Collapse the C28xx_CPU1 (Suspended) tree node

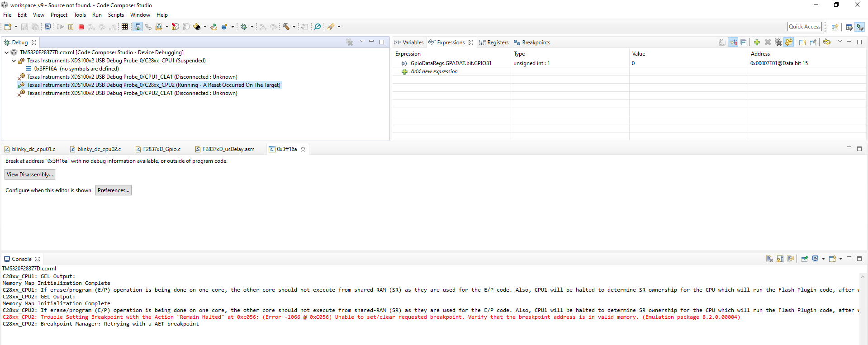(x=14, y=61)
